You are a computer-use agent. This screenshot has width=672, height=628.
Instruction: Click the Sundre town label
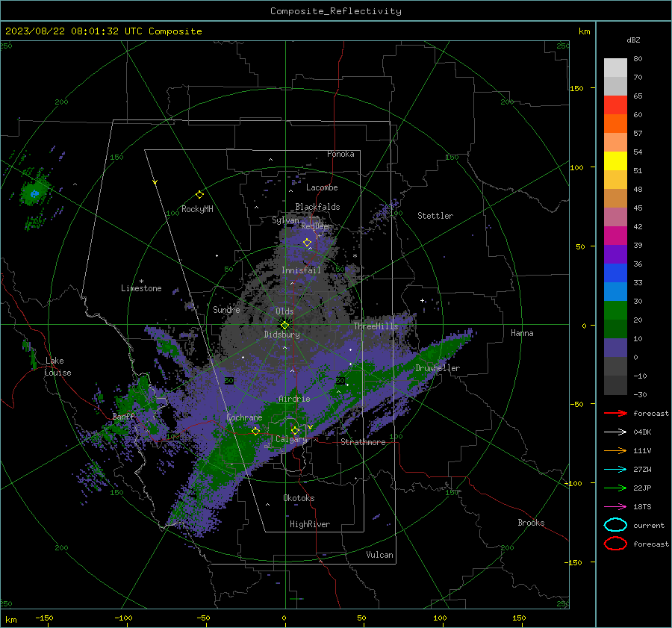tap(226, 309)
